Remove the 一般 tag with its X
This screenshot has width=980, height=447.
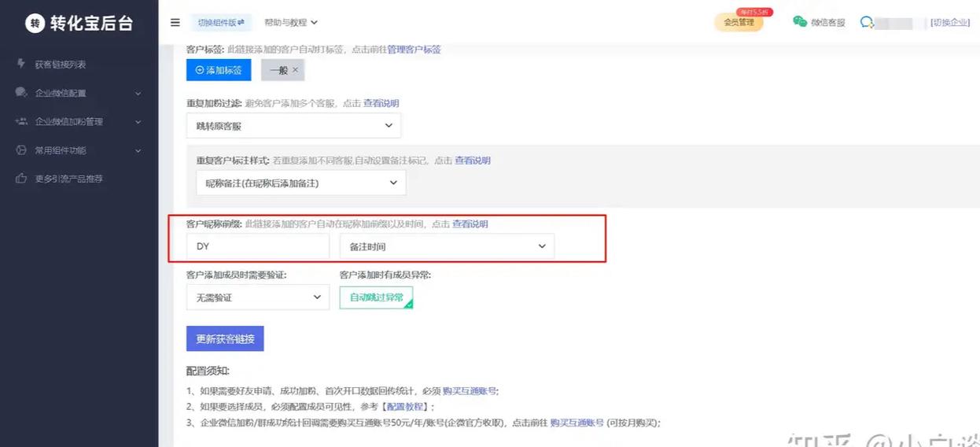click(x=296, y=70)
